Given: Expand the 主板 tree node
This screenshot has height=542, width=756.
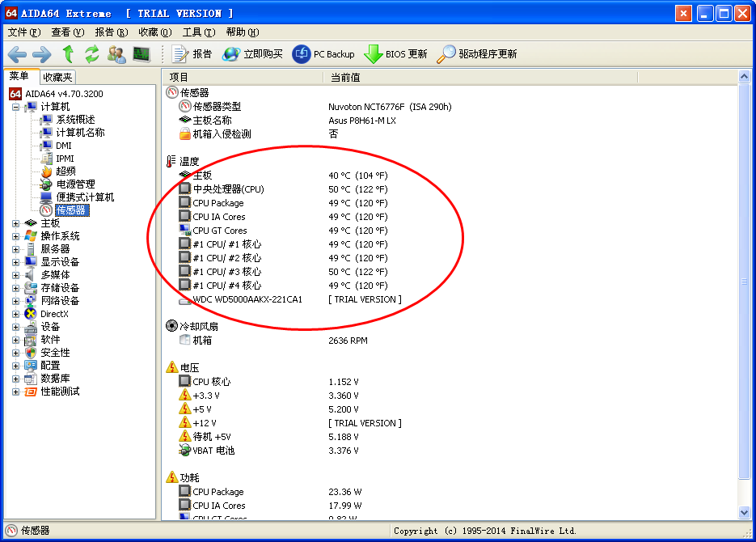Looking at the screenshot, I should [16, 223].
